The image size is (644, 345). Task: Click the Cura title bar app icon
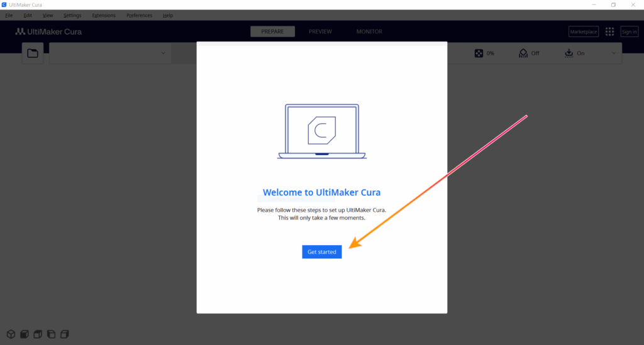click(4, 4)
